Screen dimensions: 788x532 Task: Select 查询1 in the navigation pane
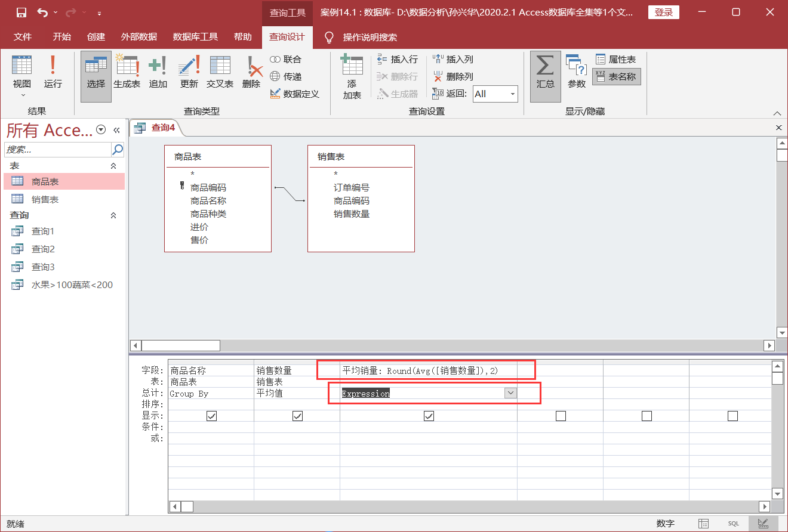pyautogui.click(x=64, y=231)
